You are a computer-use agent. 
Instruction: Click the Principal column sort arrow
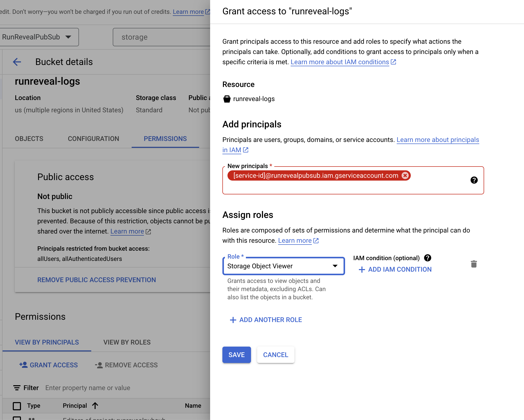coord(95,405)
